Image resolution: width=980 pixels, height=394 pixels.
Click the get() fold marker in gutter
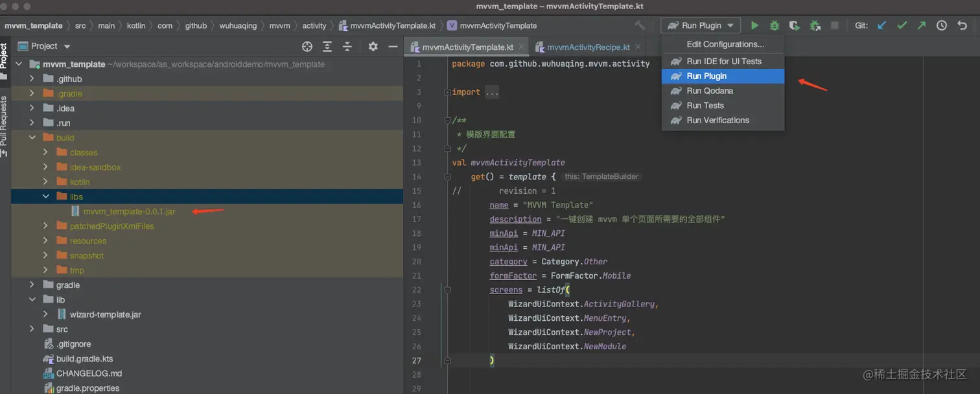tap(447, 176)
